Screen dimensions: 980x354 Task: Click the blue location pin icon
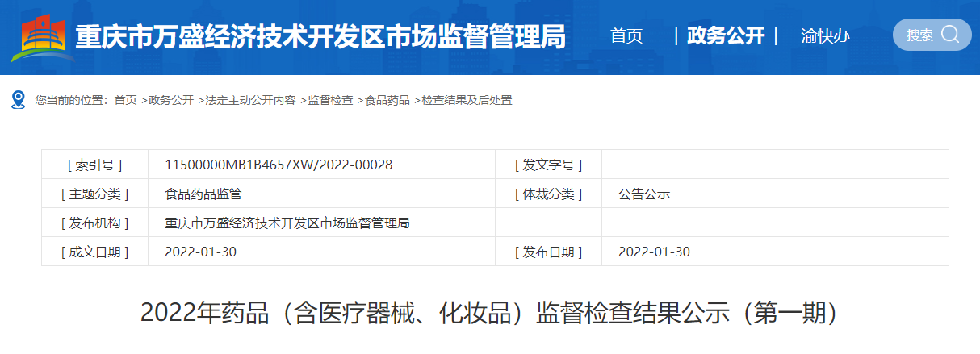tap(18, 100)
